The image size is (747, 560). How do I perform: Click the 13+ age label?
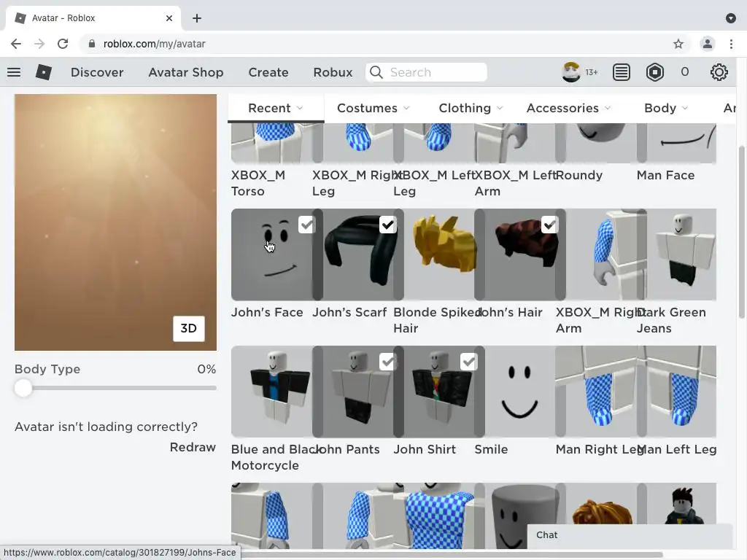click(x=591, y=72)
